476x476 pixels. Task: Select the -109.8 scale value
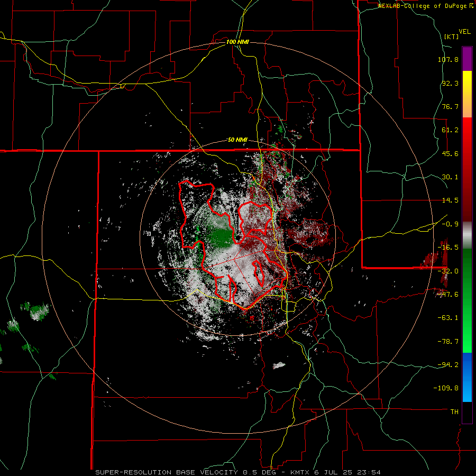click(446, 388)
